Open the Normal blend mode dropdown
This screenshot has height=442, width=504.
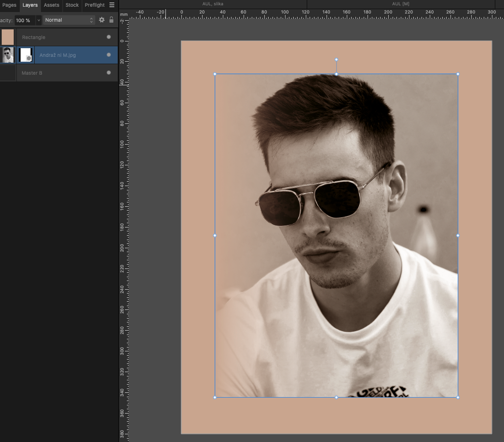pyautogui.click(x=69, y=20)
